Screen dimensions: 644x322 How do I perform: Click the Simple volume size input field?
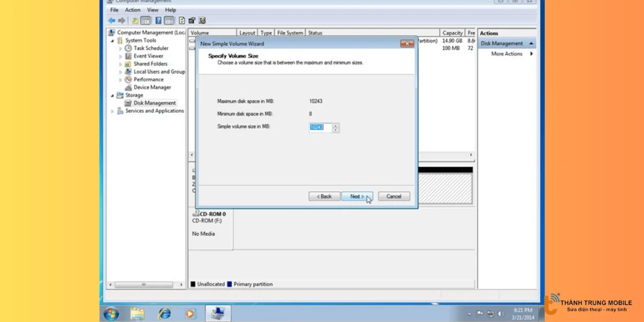click(320, 128)
